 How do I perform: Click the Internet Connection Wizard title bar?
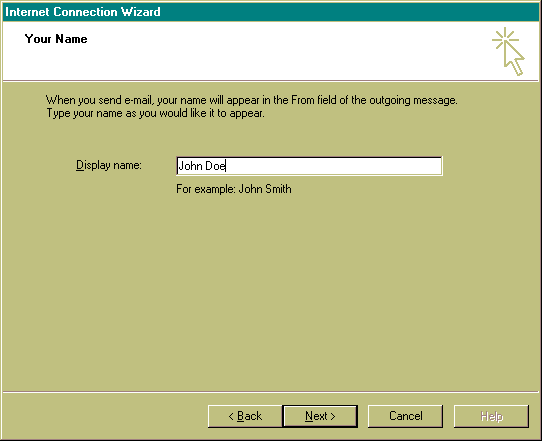click(271, 12)
